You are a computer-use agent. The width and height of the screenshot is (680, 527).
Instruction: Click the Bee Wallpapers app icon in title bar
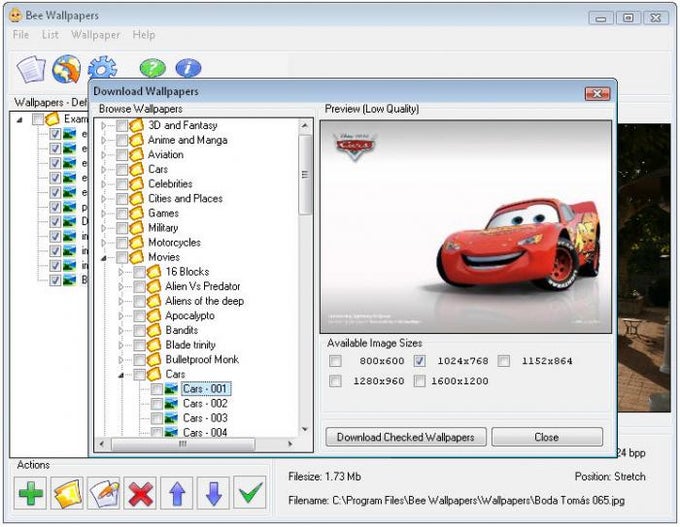pyautogui.click(x=15, y=15)
